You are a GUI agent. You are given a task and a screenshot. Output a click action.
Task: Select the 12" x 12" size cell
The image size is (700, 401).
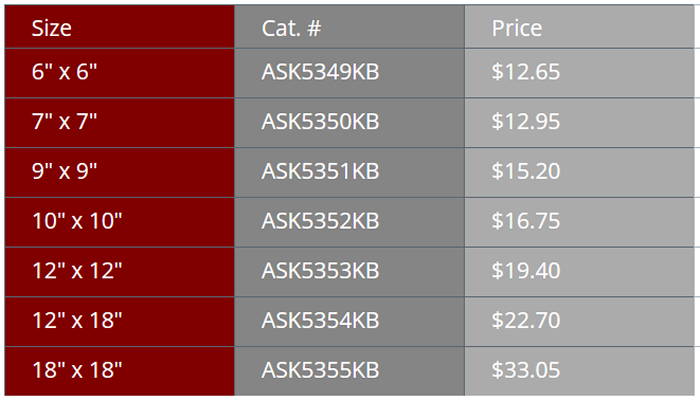76,271
